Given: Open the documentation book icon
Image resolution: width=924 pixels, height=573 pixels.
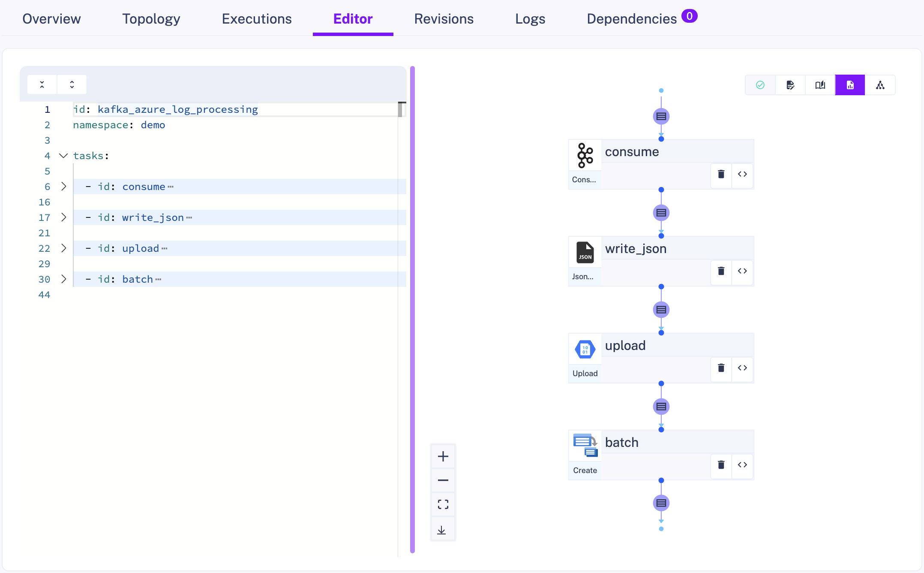Looking at the screenshot, I should tap(820, 85).
